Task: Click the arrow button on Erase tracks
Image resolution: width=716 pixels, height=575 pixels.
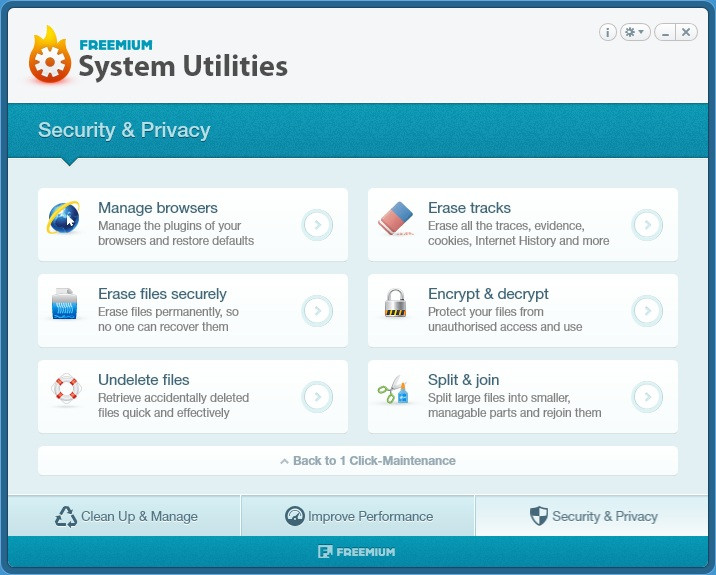Action: coord(647,225)
